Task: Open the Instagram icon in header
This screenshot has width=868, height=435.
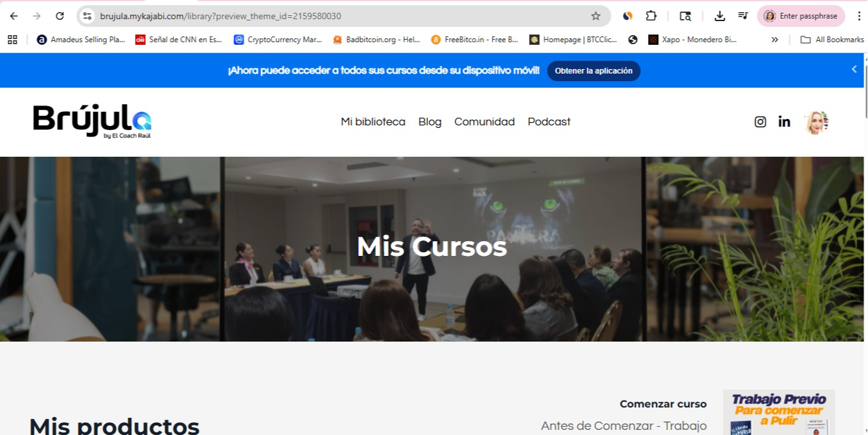Action: click(x=760, y=122)
